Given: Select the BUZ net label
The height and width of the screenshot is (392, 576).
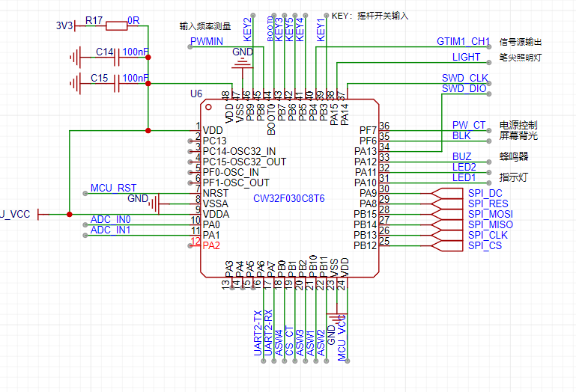Looking at the screenshot, I should 461,157.
